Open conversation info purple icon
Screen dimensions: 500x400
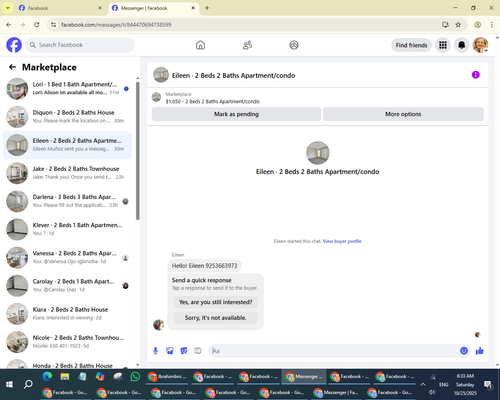[476, 75]
